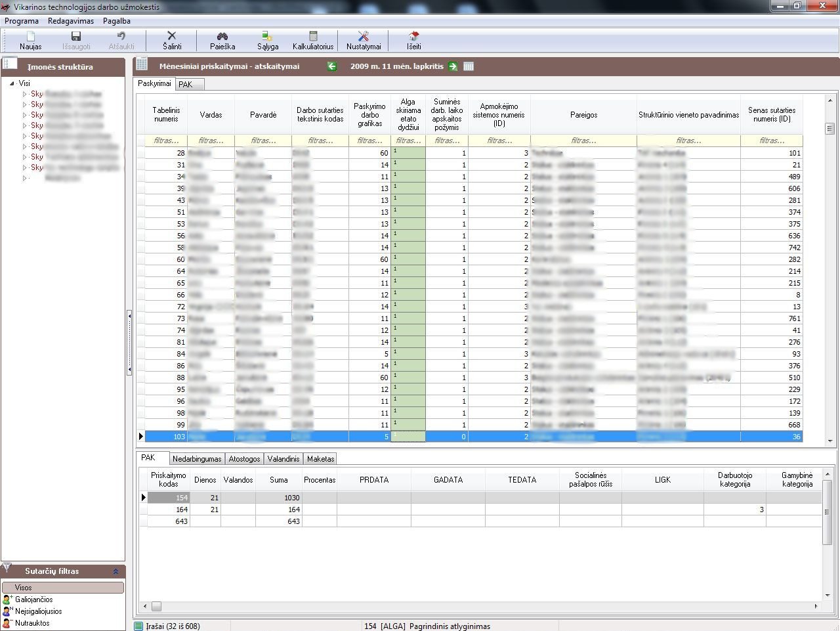Viewport: 840px width, 631px height.
Task: Click the Atšaukti undo icon
Action: pos(121,41)
